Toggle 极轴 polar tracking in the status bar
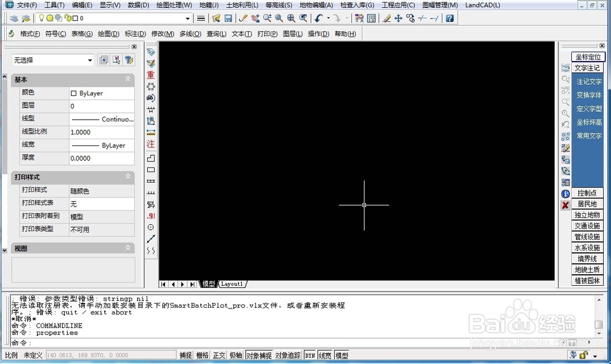Viewport: 611px width, 364px height. pos(236,355)
